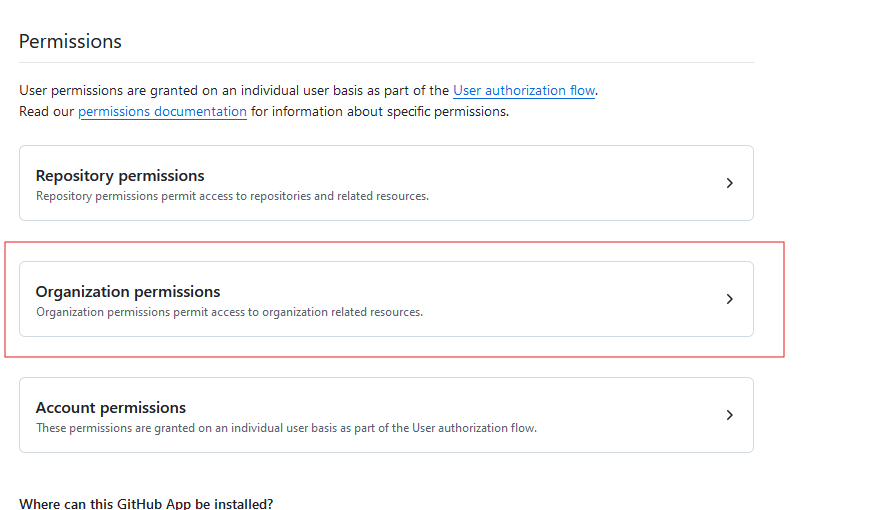Open the permissions documentation link
879x510 pixels.
(x=162, y=111)
